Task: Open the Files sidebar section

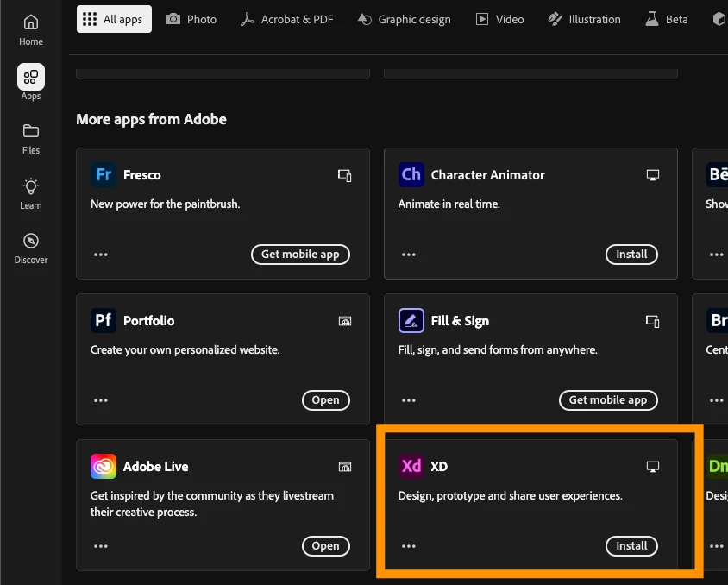Action: tap(31, 138)
